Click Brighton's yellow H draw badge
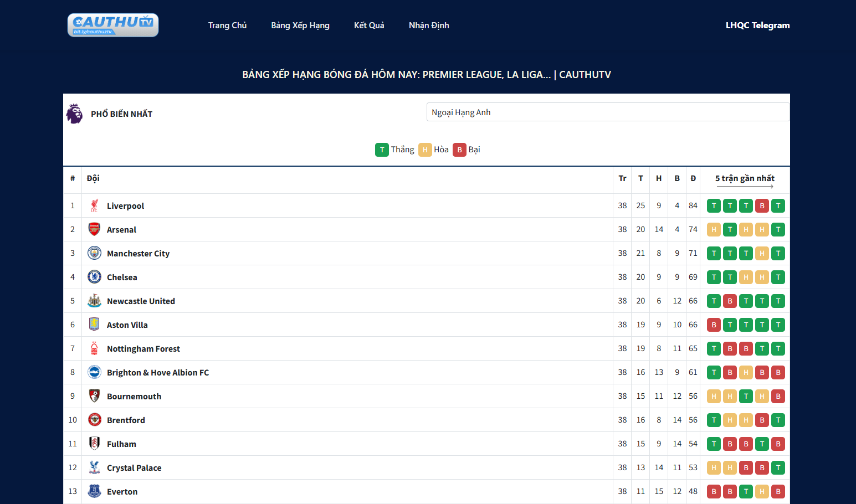The width and height of the screenshot is (856, 504). click(746, 373)
